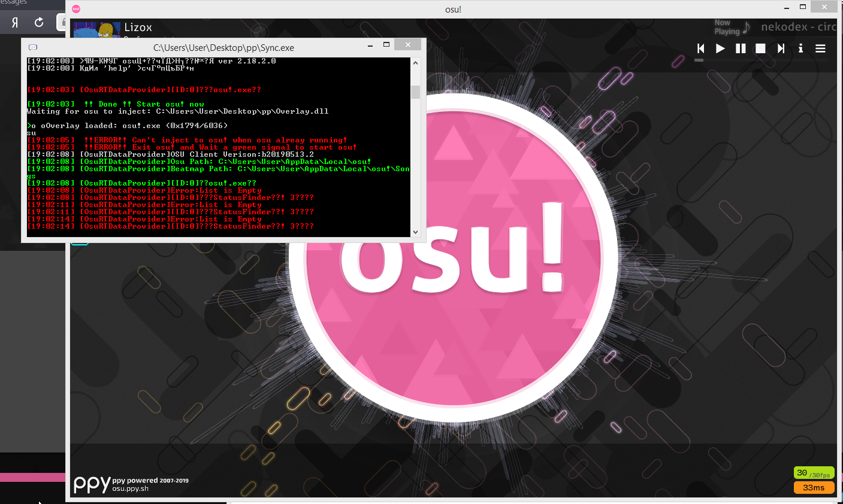The image size is (843, 504).
Task: Click the 30 fps counter badge
Action: 814,473
